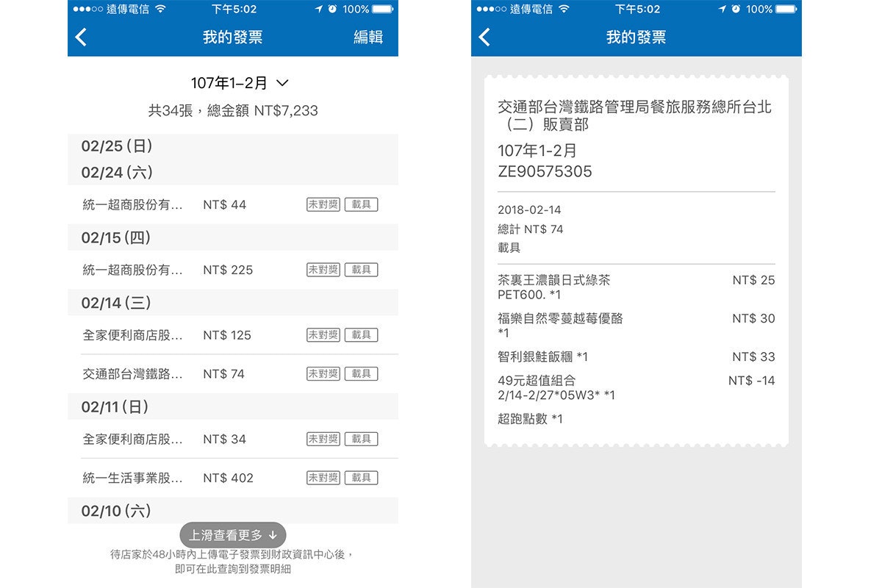Open 統一超商 invoice for NT$ 44
This screenshot has height=588, width=882.
click(233, 205)
